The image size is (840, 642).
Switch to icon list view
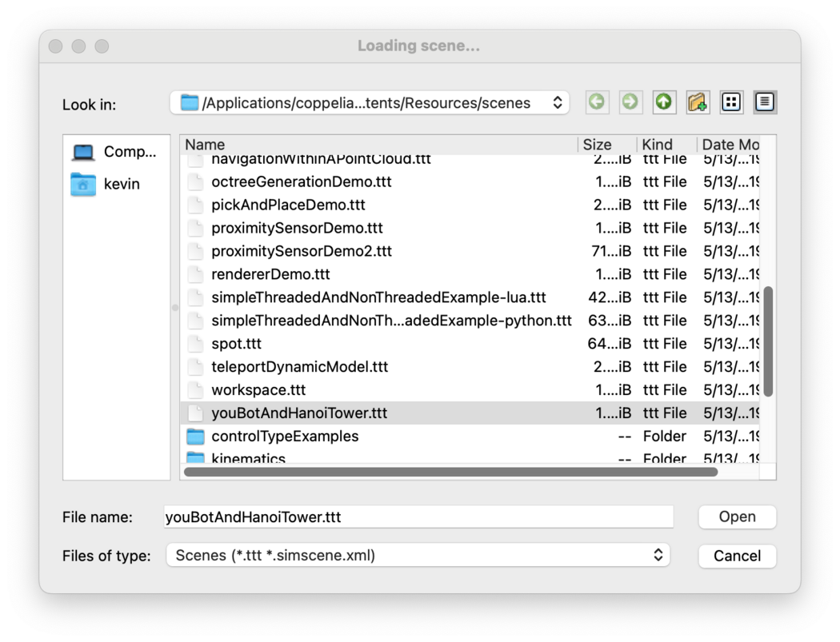[731, 102]
